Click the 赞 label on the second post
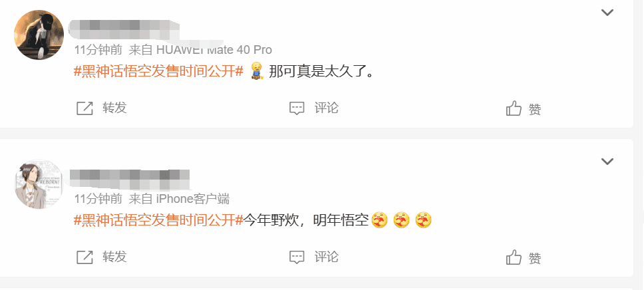 (535, 258)
